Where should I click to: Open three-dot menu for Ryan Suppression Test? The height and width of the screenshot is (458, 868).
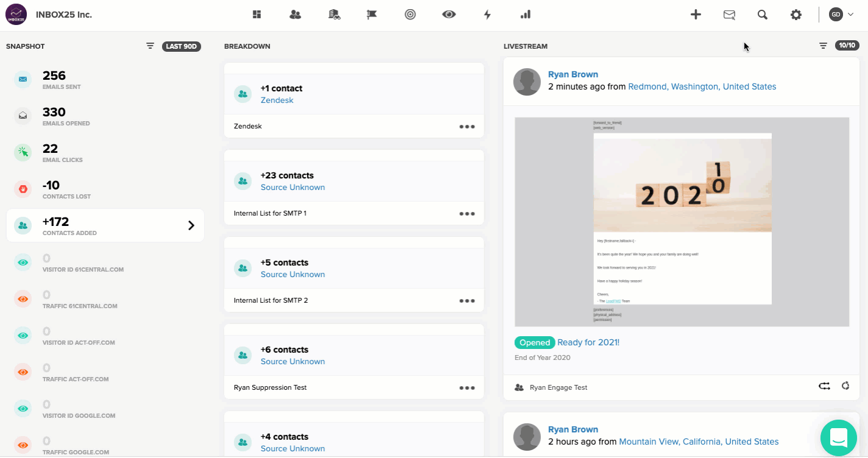[467, 388]
